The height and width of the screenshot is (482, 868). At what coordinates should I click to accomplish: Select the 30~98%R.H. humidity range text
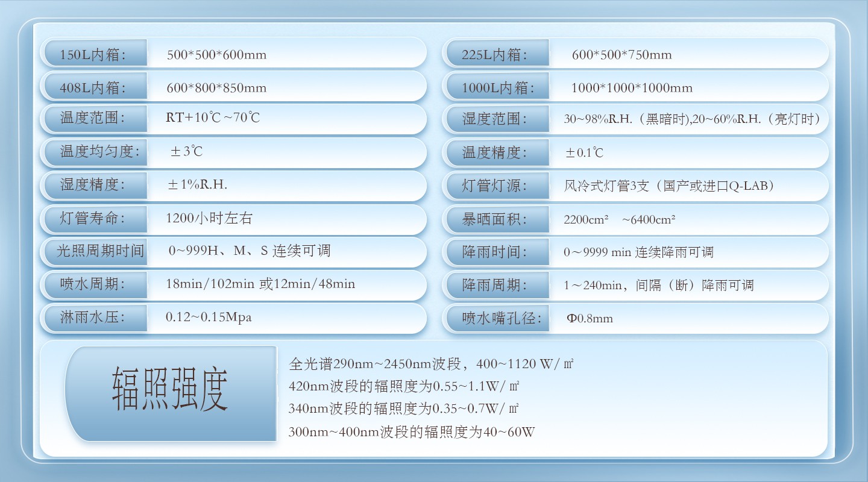(692, 119)
